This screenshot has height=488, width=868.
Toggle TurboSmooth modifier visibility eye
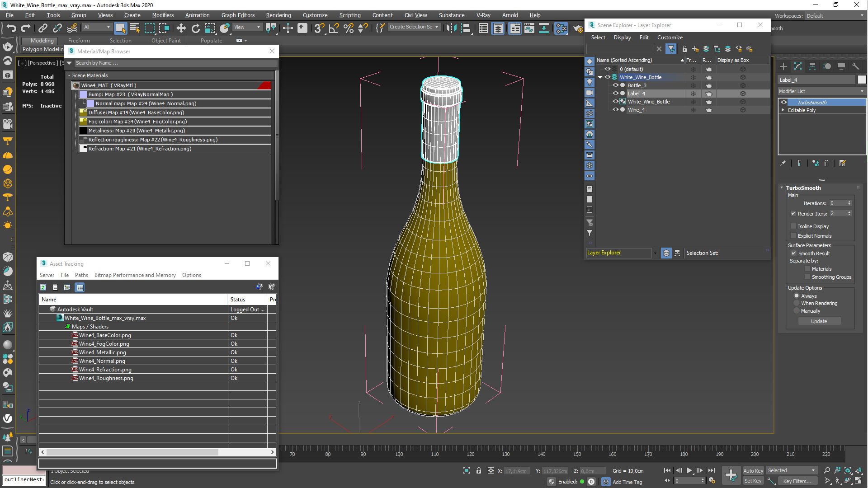[784, 103]
